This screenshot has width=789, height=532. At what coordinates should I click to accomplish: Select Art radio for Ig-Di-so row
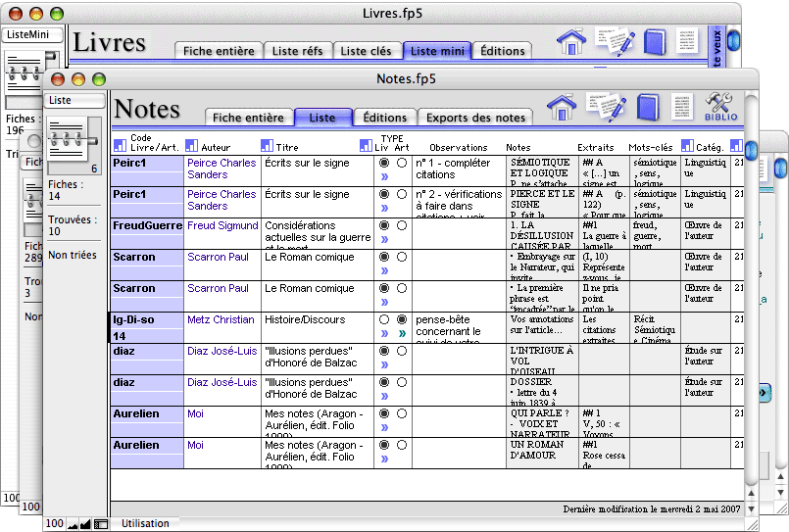click(x=402, y=319)
